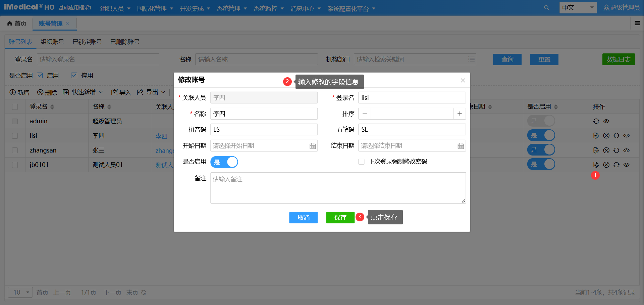Open the 开始日期 calendar icon
The image size is (644, 305).
pyautogui.click(x=313, y=146)
